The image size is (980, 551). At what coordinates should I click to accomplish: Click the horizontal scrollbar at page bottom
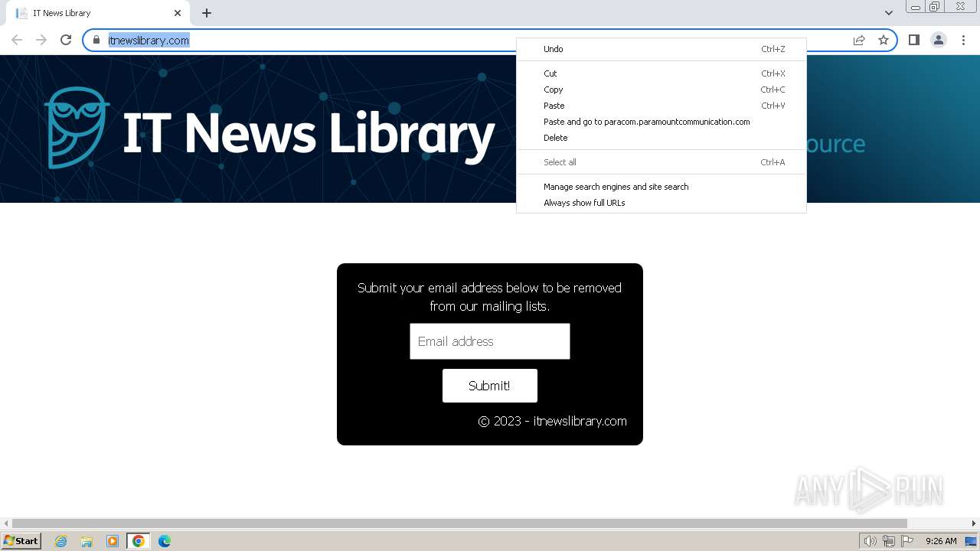459,523
